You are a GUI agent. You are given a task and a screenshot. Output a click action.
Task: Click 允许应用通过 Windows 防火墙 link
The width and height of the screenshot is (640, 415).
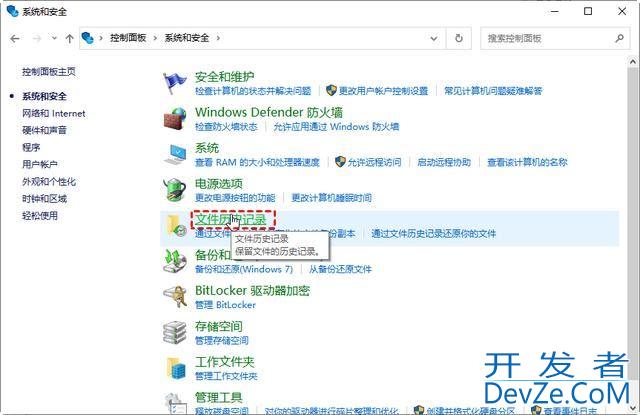click(x=336, y=126)
